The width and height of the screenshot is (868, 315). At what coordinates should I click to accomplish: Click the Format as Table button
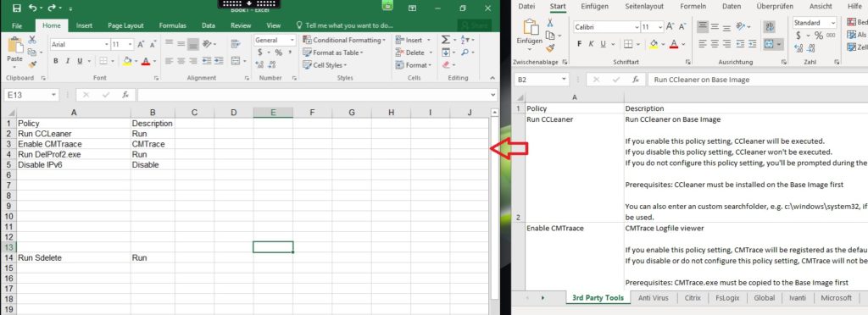[x=333, y=52]
